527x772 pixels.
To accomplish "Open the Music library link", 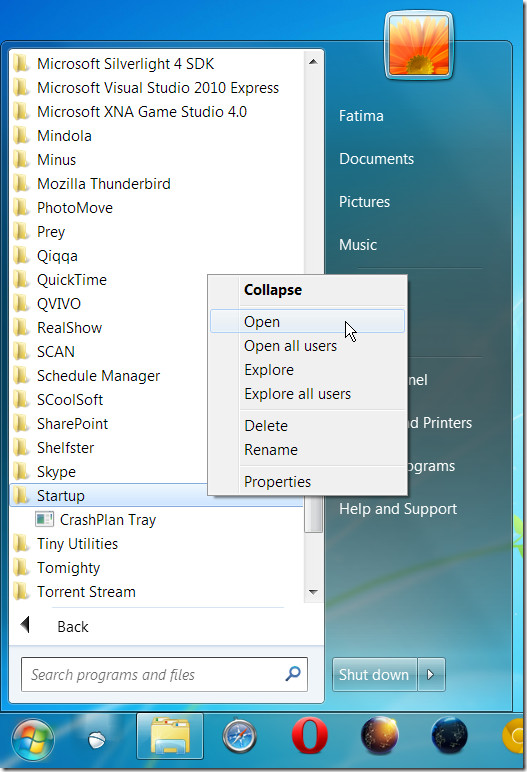I will pos(358,244).
